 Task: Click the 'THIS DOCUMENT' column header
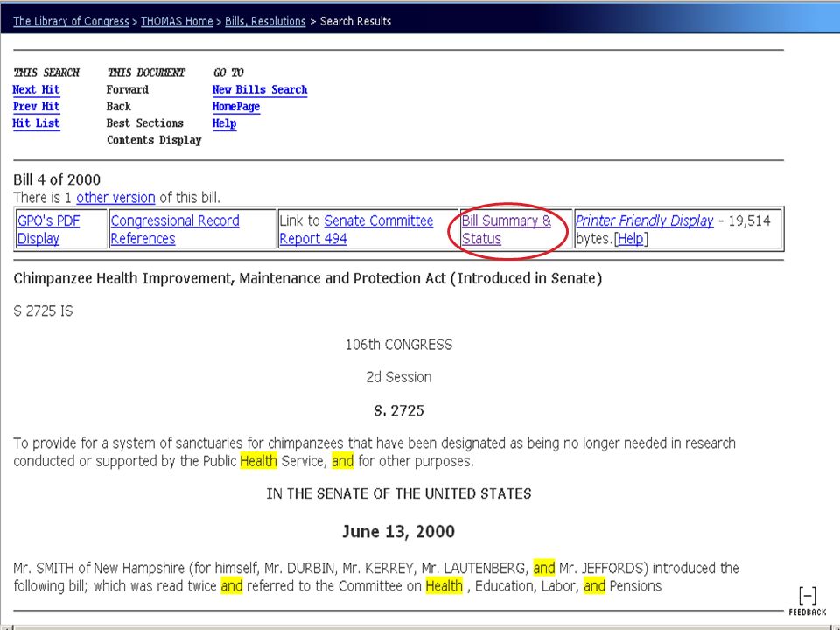click(146, 73)
